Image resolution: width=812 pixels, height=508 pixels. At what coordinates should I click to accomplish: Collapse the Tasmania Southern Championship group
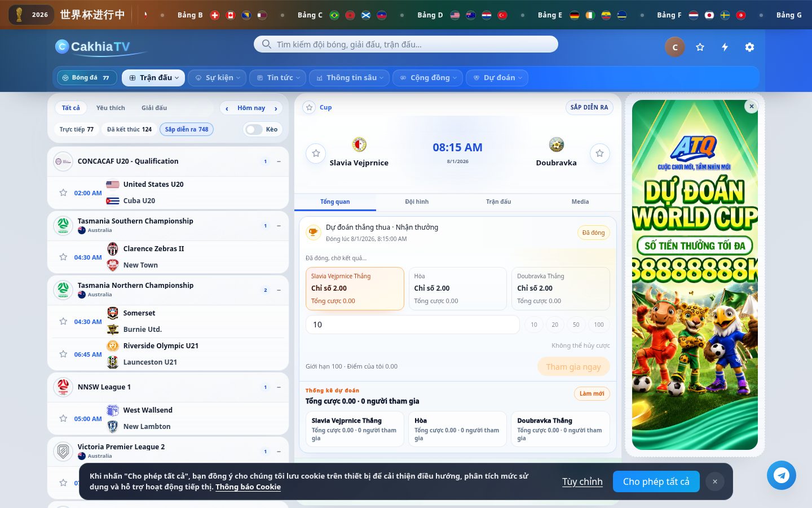279,226
